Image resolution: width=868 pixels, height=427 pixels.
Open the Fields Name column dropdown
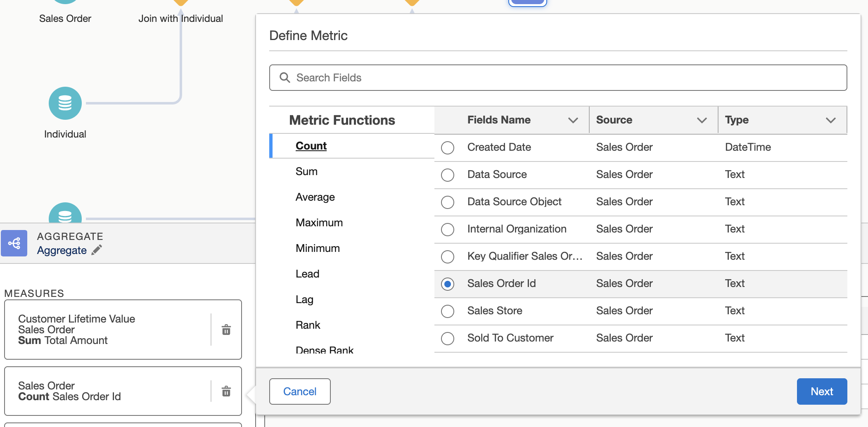pos(573,120)
